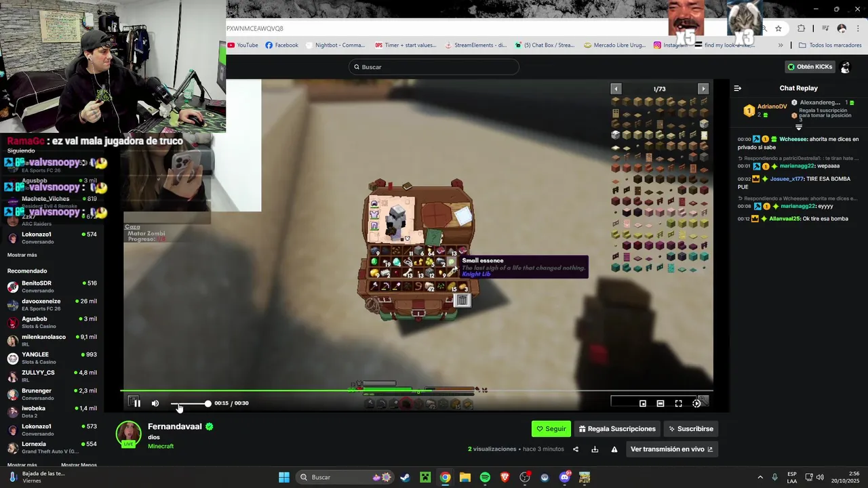Click the Suscribirse button
The width and height of the screenshot is (868, 488).
tap(690, 429)
